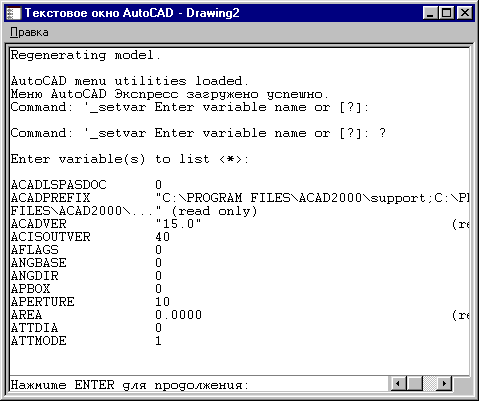Click the AREA variable name
Screen dimensions: 479x401
coord(26,315)
